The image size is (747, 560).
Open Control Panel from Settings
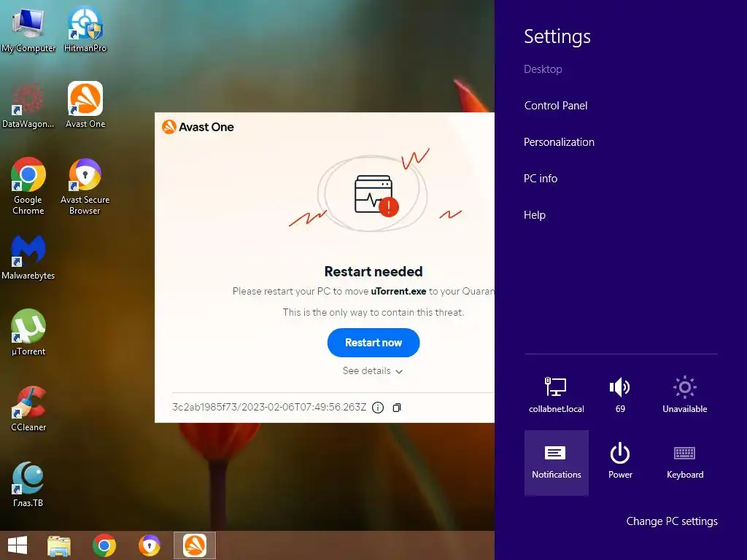[x=555, y=106]
